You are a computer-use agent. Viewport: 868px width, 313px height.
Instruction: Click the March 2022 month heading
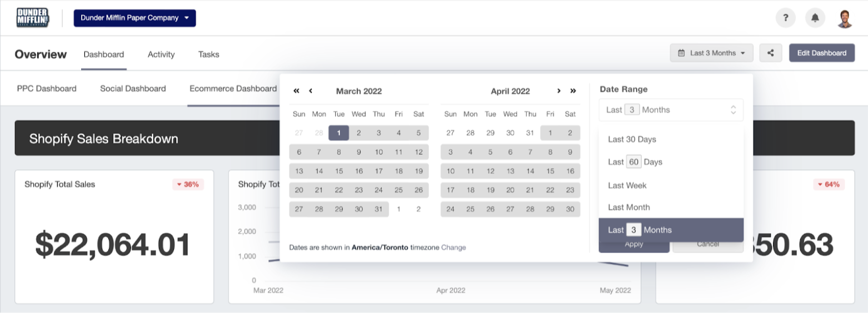tap(359, 91)
